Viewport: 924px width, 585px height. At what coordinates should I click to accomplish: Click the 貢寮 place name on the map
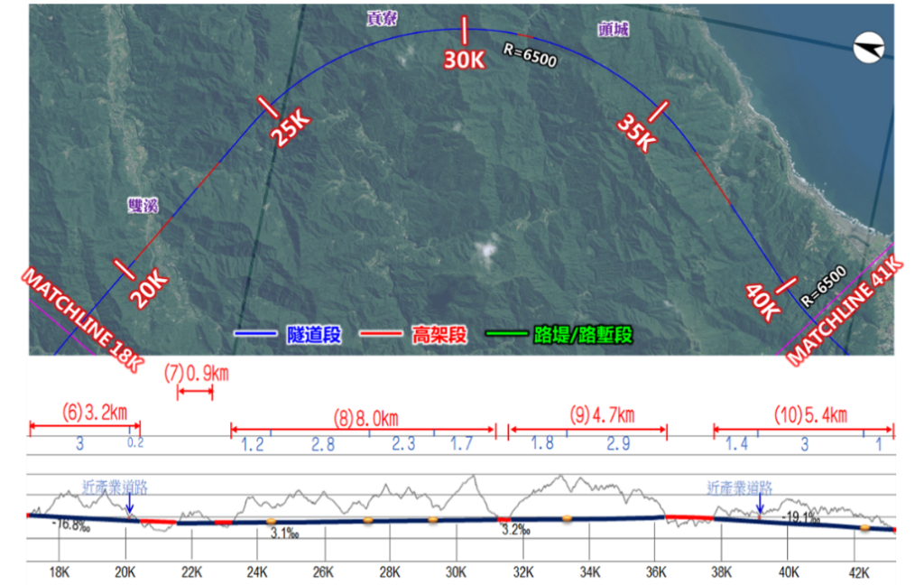pos(383,19)
